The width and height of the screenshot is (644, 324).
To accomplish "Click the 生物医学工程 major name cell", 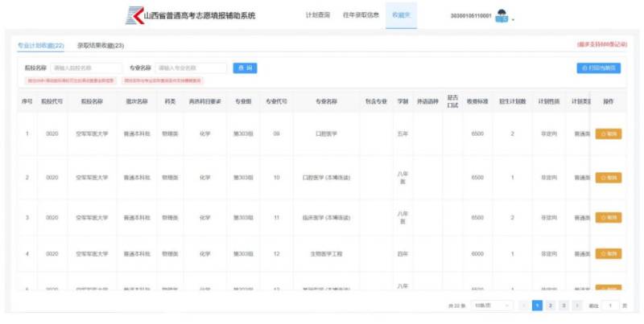I will point(327,254).
